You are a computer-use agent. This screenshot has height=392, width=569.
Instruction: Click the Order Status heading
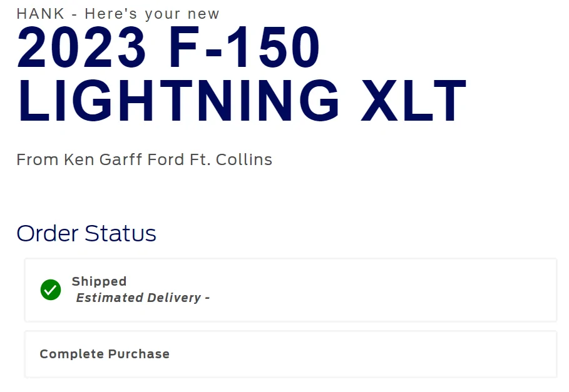pyautogui.click(x=86, y=233)
